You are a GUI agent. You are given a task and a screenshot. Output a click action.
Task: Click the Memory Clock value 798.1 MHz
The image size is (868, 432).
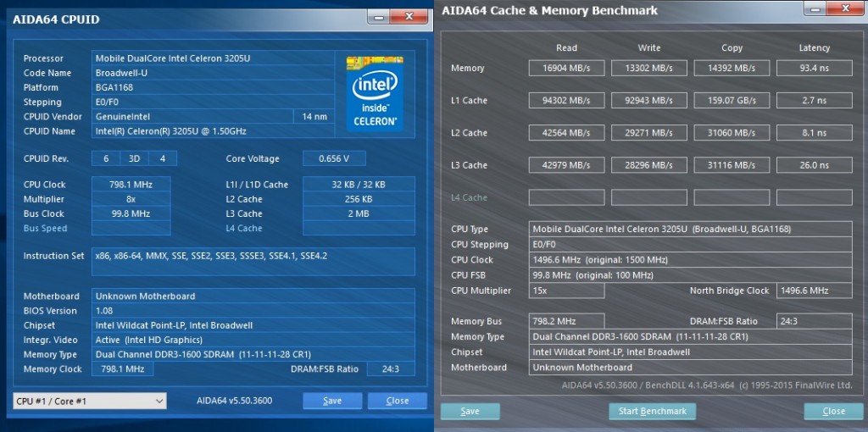123,369
